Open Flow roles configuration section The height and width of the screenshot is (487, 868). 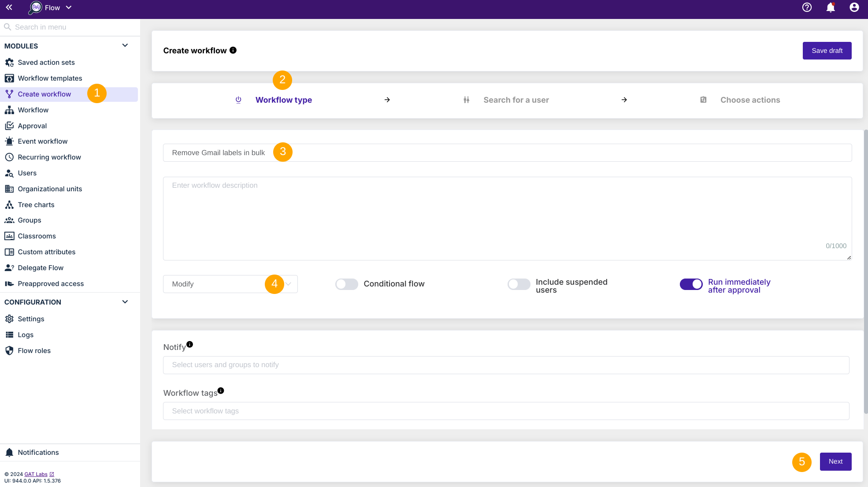[x=34, y=350]
